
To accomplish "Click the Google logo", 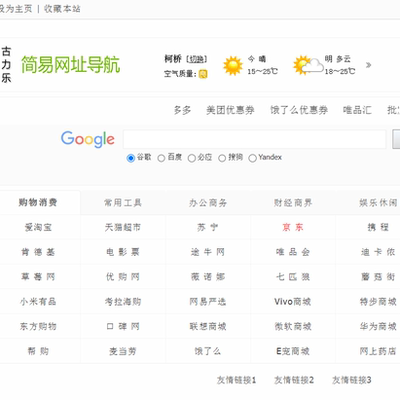I will tap(88, 139).
